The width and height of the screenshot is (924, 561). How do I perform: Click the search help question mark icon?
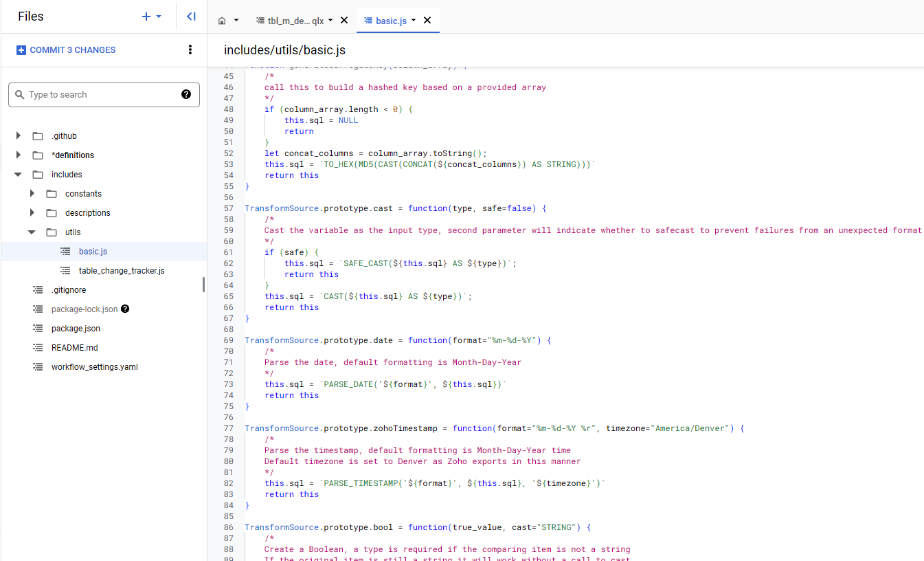pyautogui.click(x=186, y=95)
